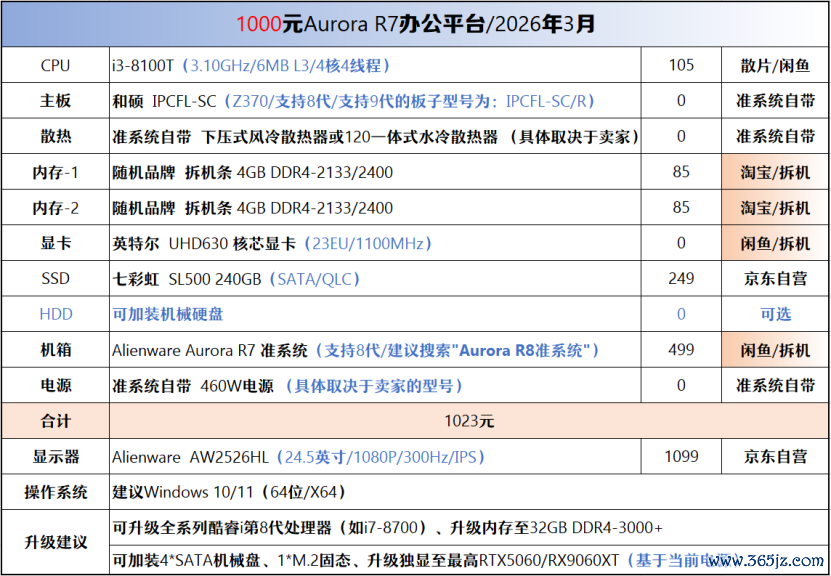Click the "Alienware Aurora R7 准系统" cell
Viewport: 831px width, 576px height.
coord(375,349)
